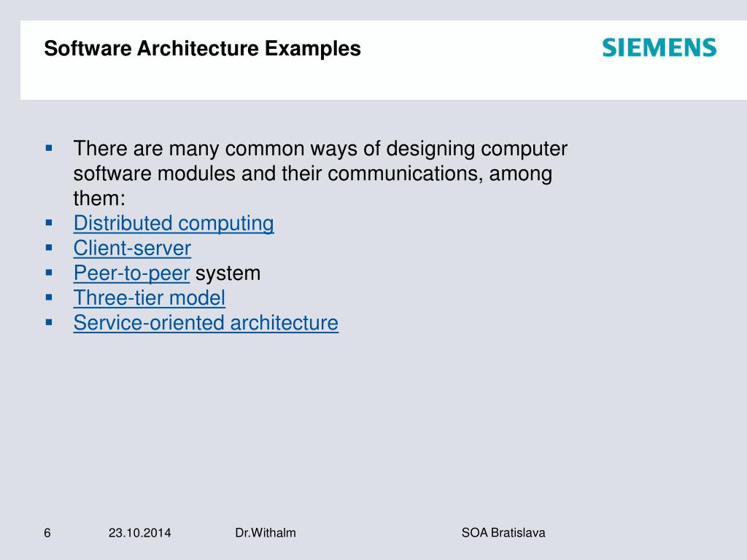Click the bullet beside Distributed computing

[x=49, y=222]
